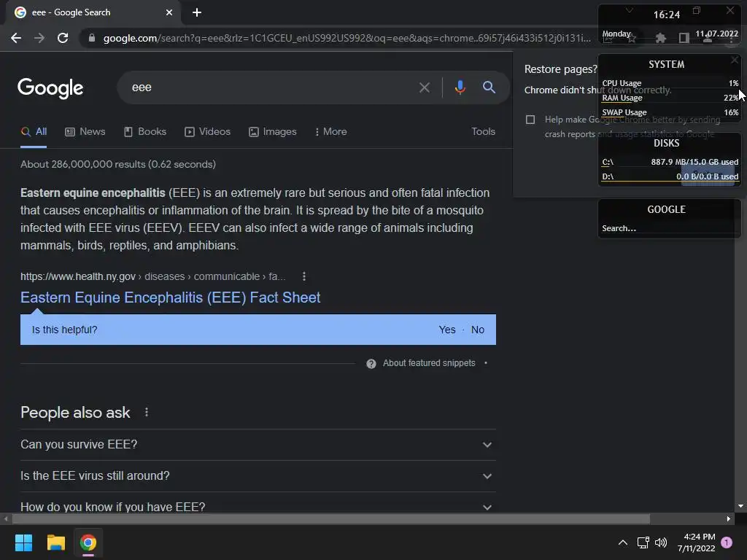Click the lock site info icon
The height and width of the screenshot is (560, 747).
pyautogui.click(x=92, y=38)
